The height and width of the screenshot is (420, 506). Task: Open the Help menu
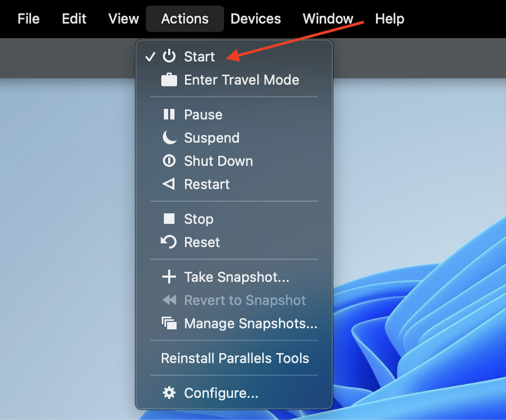click(390, 19)
